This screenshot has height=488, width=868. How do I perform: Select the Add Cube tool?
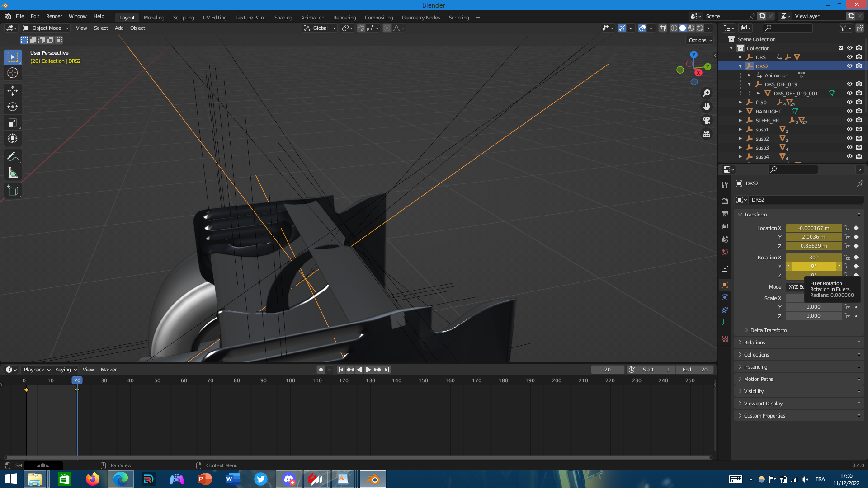pyautogui.click(x=13, y=191)
